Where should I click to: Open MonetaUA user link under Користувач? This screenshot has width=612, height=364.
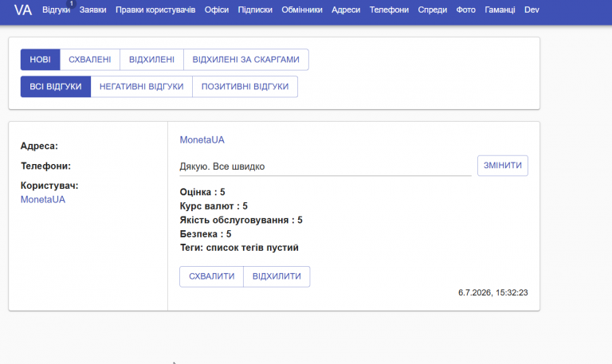pos(43,199)
